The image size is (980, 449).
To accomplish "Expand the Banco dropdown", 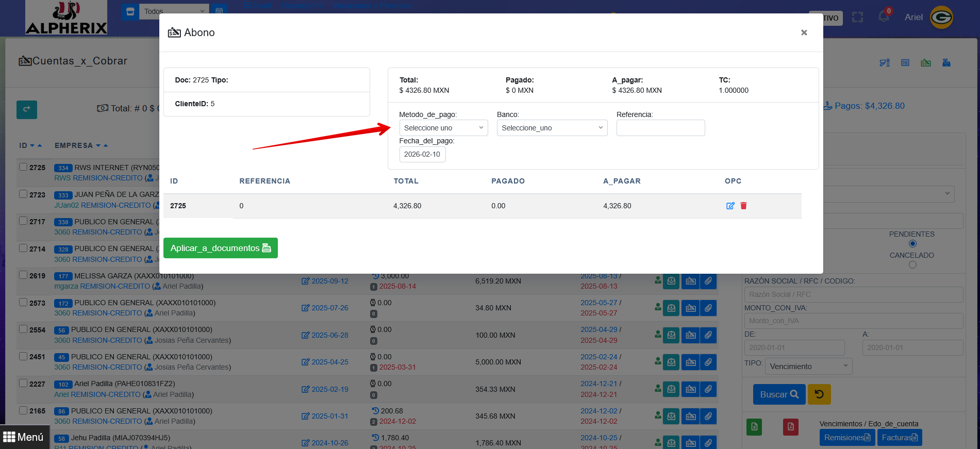I will pos(552,128).
